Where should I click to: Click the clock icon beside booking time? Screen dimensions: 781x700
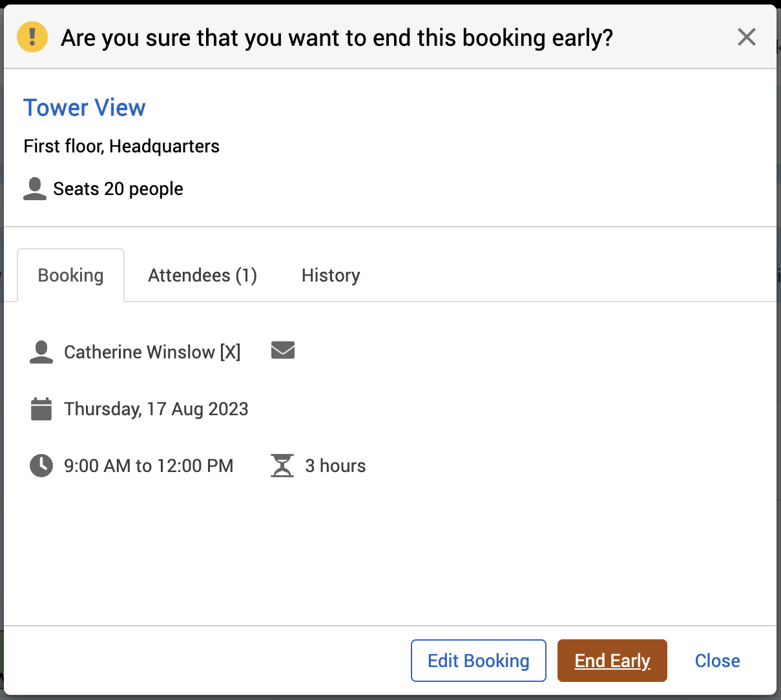pyautogui.click(x=41, y=466)
